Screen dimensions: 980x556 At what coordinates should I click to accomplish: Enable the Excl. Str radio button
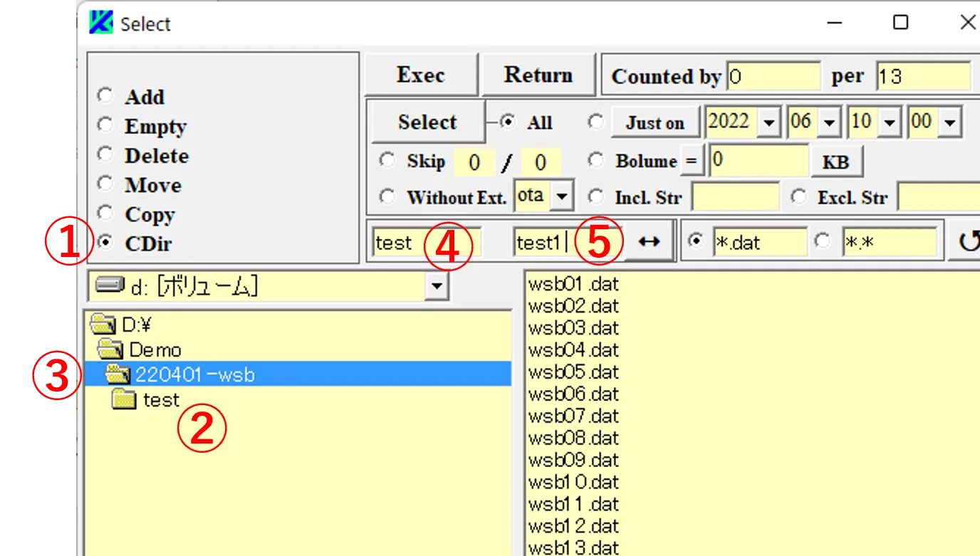(x=799, y=196)
